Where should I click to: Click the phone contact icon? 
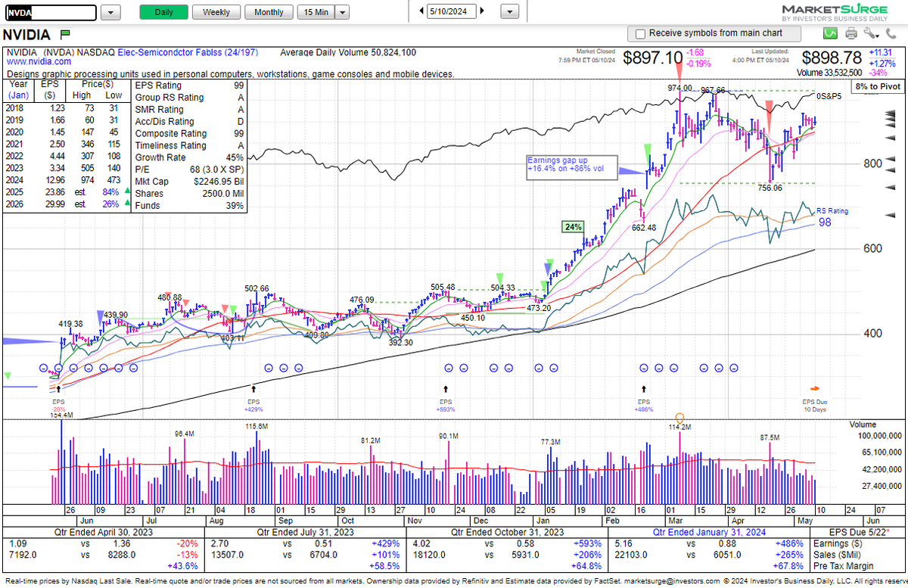click(891, 33)
